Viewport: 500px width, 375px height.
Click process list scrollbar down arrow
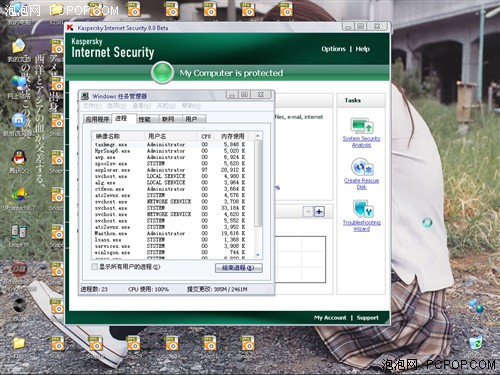click(257, 255)
